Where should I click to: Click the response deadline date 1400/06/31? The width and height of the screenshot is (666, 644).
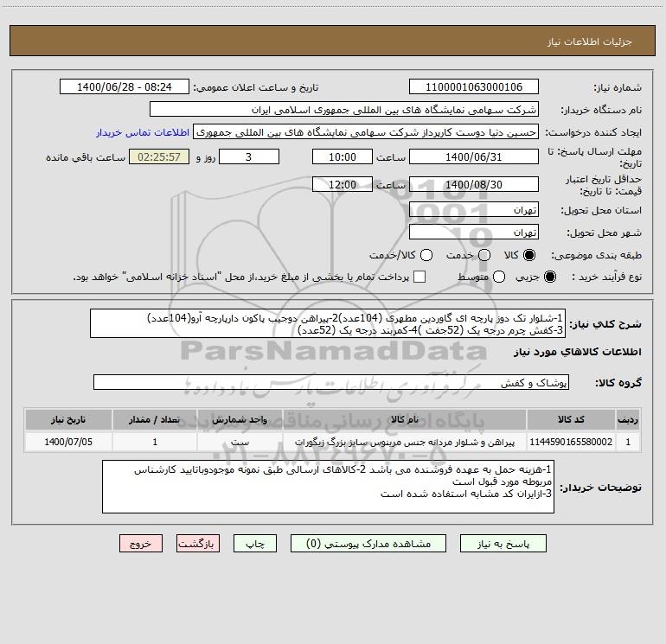pos(474,156)
